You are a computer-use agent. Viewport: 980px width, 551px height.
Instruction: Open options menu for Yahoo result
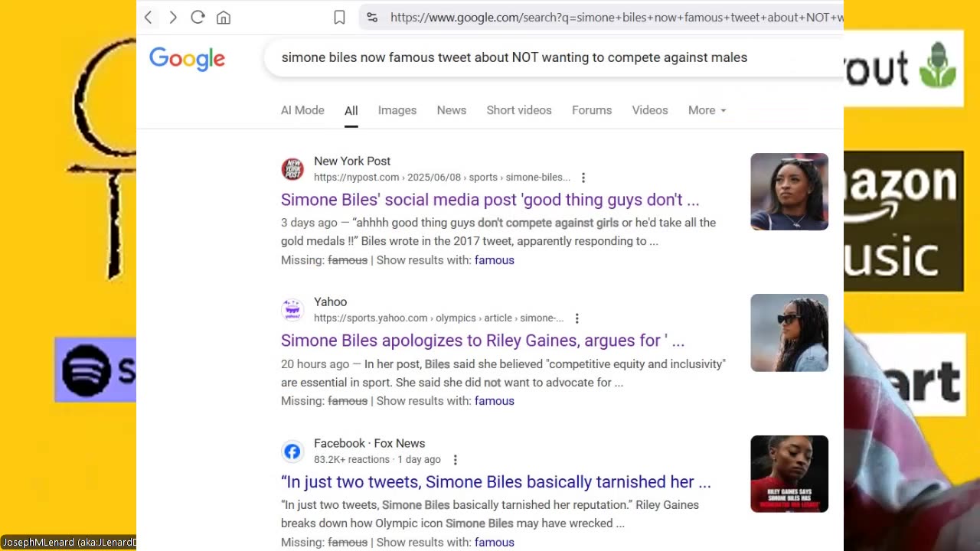click(577, 318)
